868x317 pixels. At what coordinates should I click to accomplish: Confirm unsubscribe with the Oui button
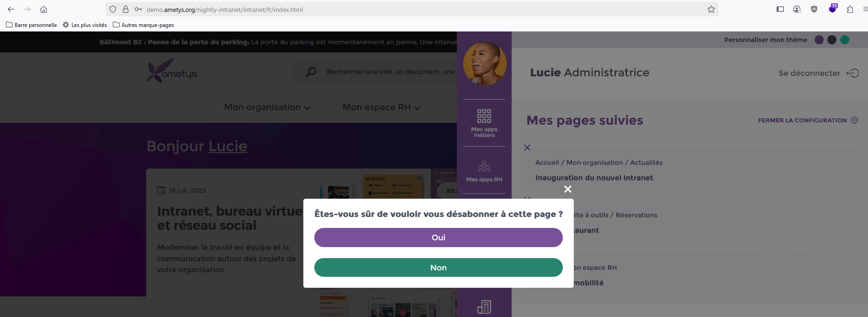[438, 238]
